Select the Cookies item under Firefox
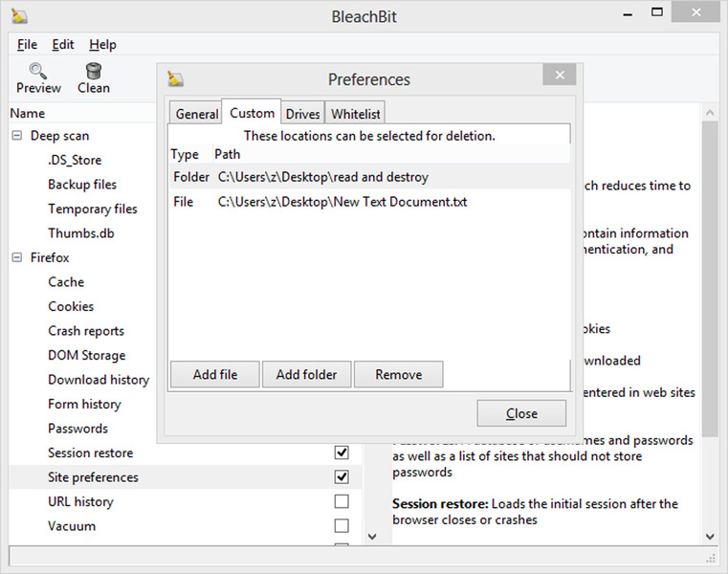 pyautogui.click(x=71, y=306)
